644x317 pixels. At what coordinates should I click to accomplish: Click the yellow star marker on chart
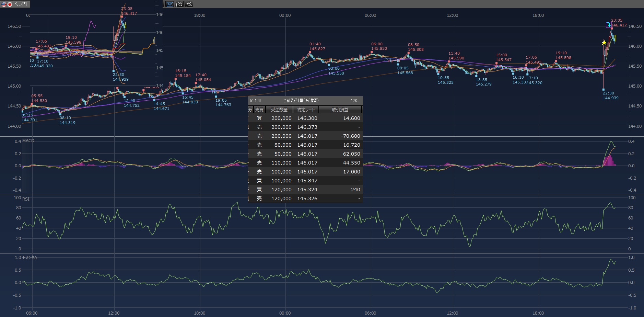pyautogui.click(x=604, y=43)
